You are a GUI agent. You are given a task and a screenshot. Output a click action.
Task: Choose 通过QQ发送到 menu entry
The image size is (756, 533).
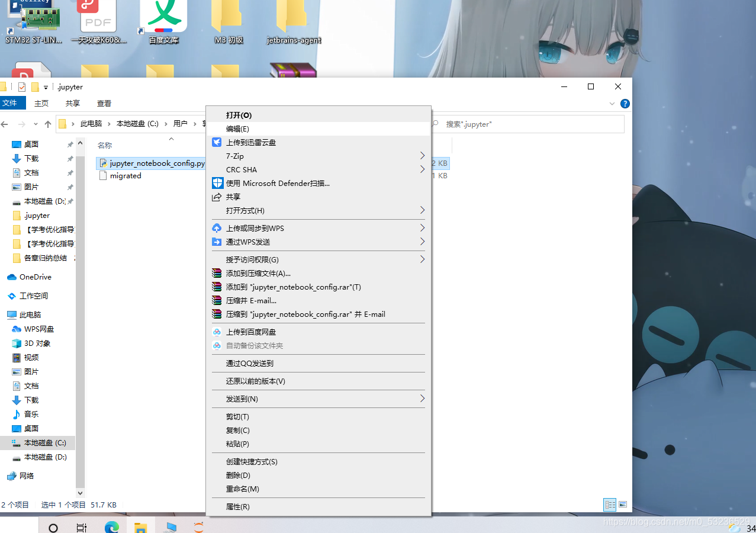tap(319, 363)
